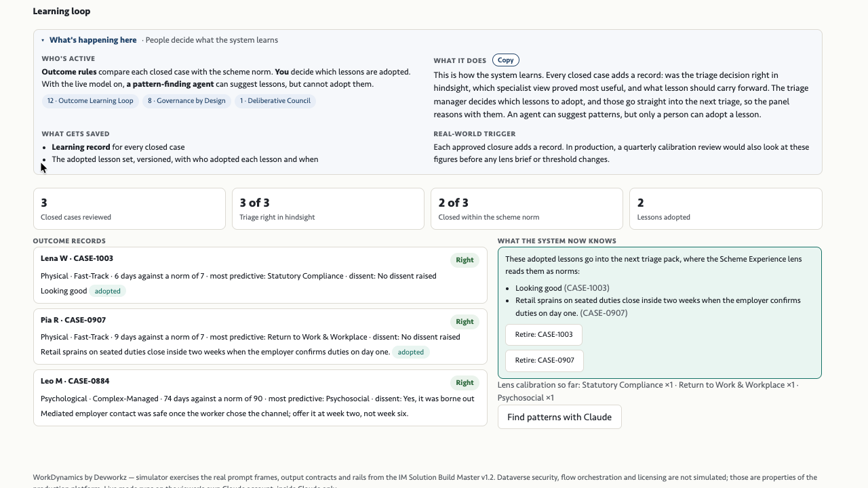Retire the CASE-1003 lesson
This screenshot has width=868, height=488.
point(544,335)
